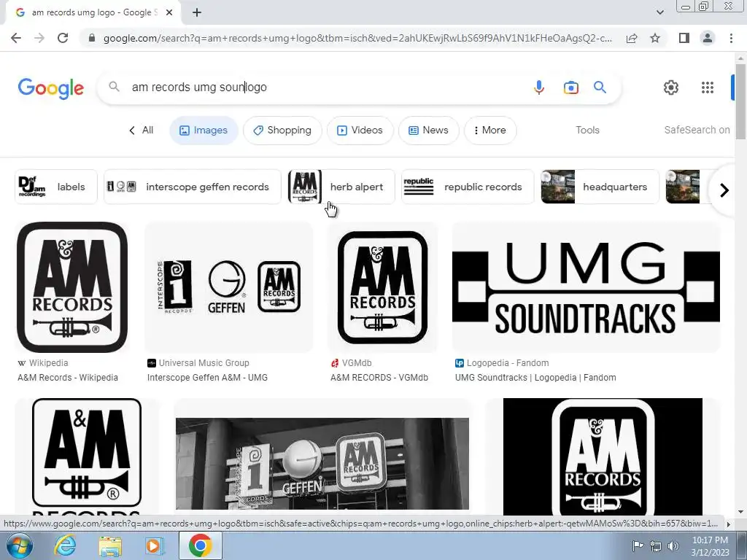Open the Chrome profile avatar

coord(708,38)
